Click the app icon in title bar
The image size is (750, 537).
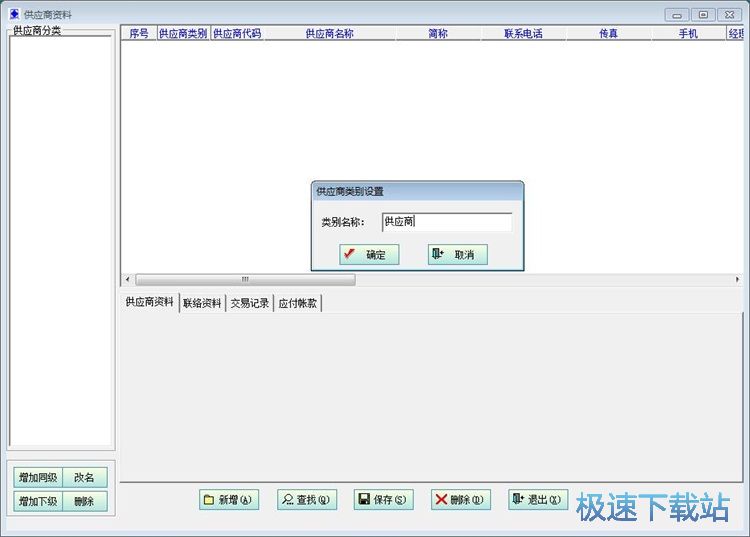coord(15,14)
